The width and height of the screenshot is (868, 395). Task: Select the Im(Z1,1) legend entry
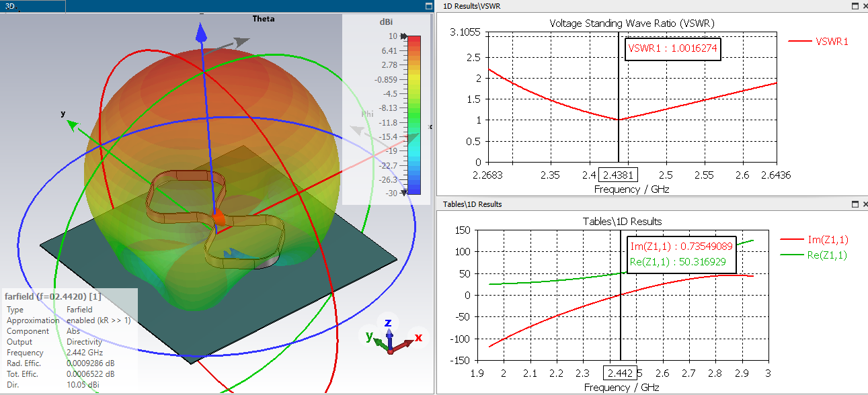click(x=814, y=238)
